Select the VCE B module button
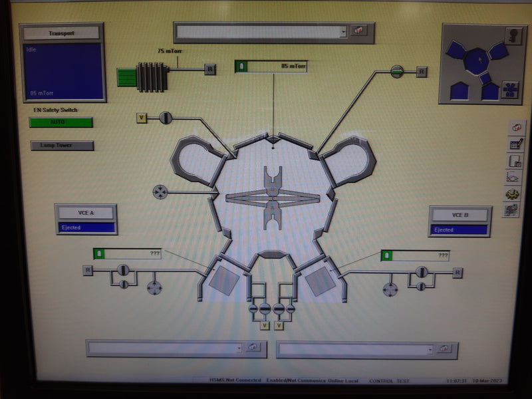 pyautogui.click(x=460, y=215)
